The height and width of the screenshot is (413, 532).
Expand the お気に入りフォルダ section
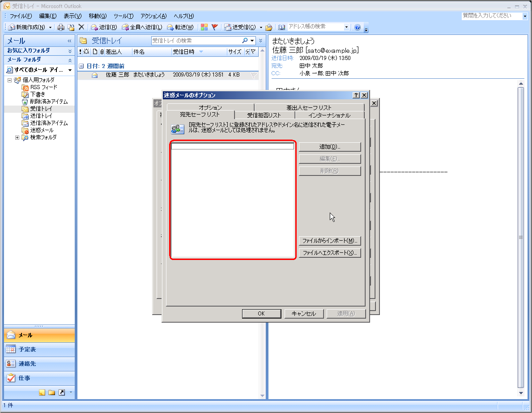coord(70,51)
